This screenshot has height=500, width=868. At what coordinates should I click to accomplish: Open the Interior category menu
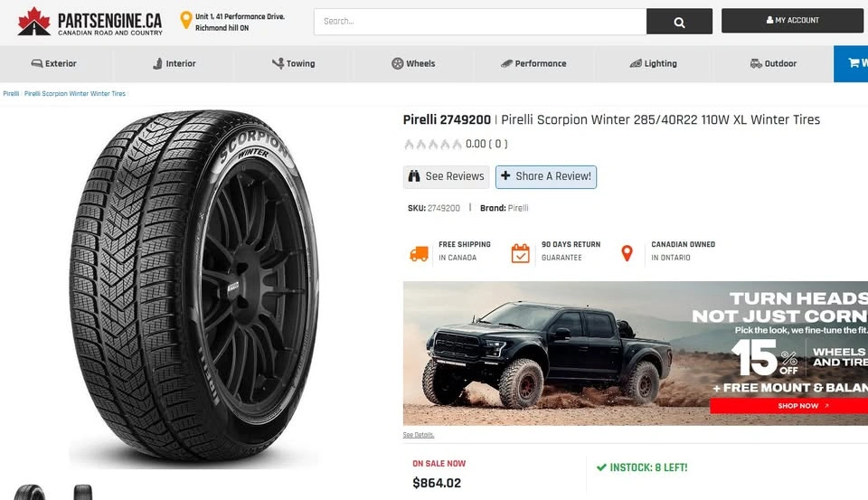[x=174, y=63]
